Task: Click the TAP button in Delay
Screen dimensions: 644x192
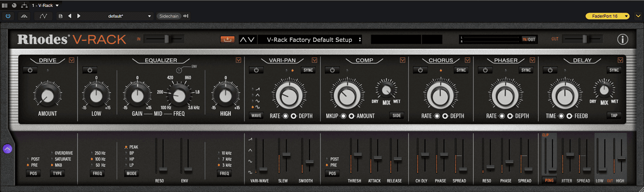Action: click(x=614, y=115)
